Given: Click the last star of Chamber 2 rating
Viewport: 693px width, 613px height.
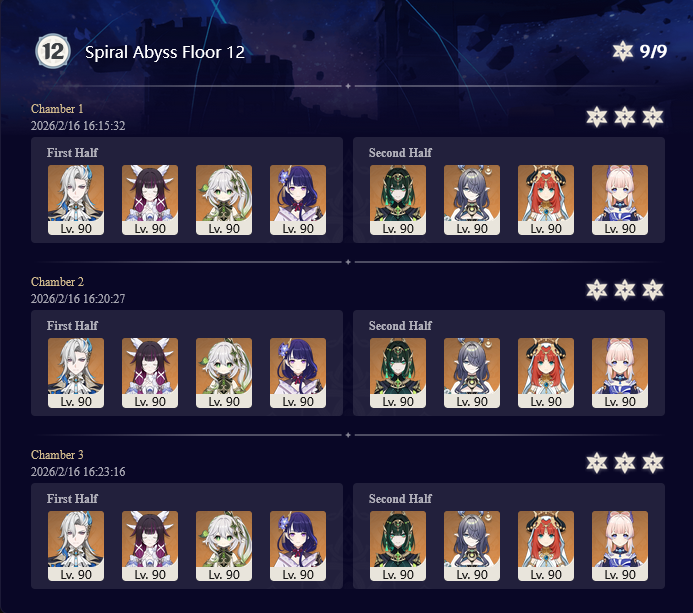Looking at the screenshot, I should coord(653,290).
